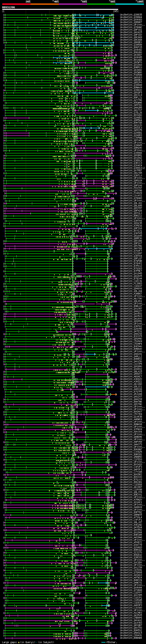Select hit label UniRef100_Q9ZWT0

131,63
